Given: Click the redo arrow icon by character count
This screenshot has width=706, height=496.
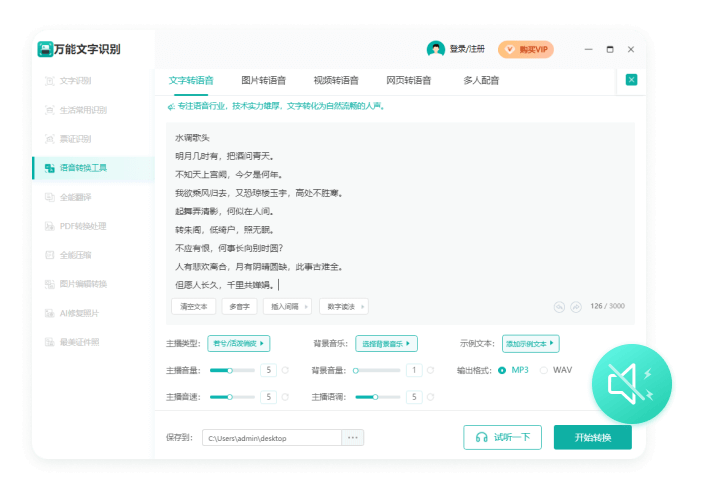Looking at the screenshot, I should 576,307.
